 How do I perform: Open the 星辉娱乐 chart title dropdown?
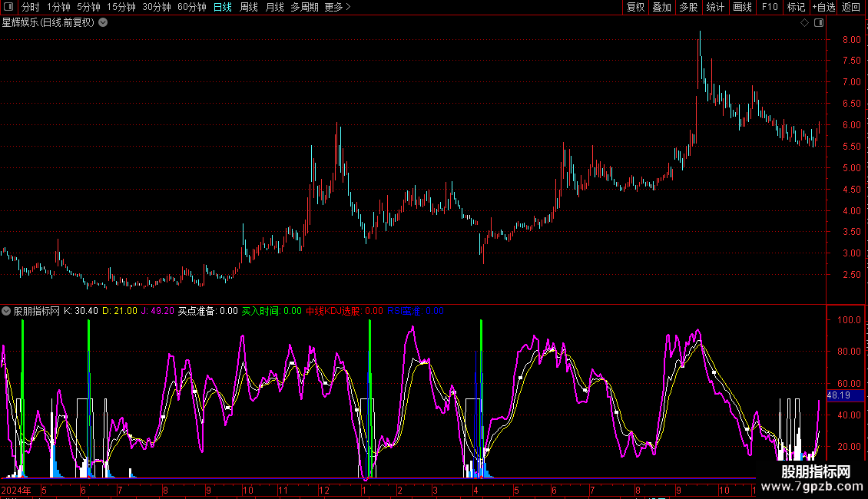tap(104, 22)
